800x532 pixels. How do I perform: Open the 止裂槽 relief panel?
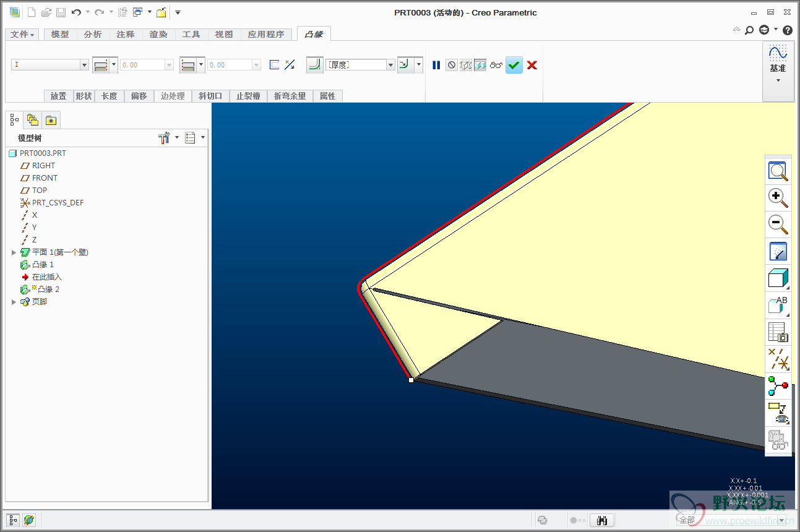point(248,96)
